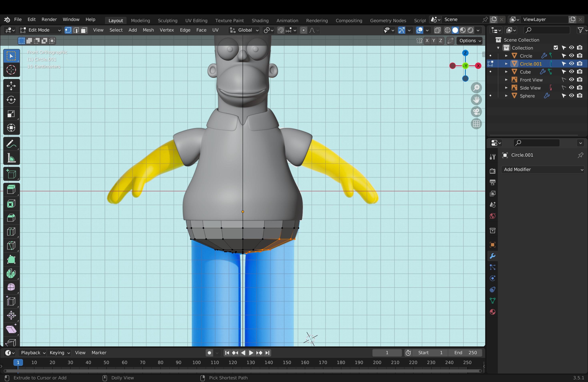This screenshot has width=588, height=382.
Task: Toggle X axis mirror
Action: (x=427, y=41)
